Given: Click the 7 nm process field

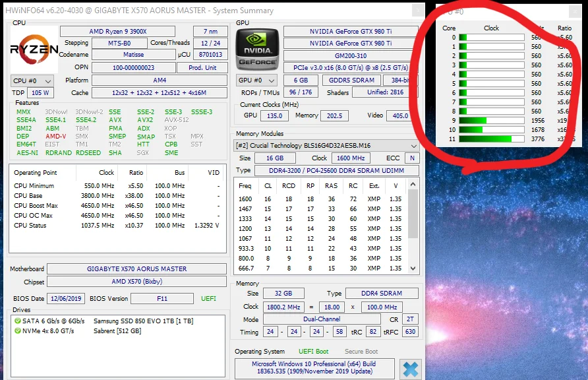Looking at the screenshot, I should (210, 32).
